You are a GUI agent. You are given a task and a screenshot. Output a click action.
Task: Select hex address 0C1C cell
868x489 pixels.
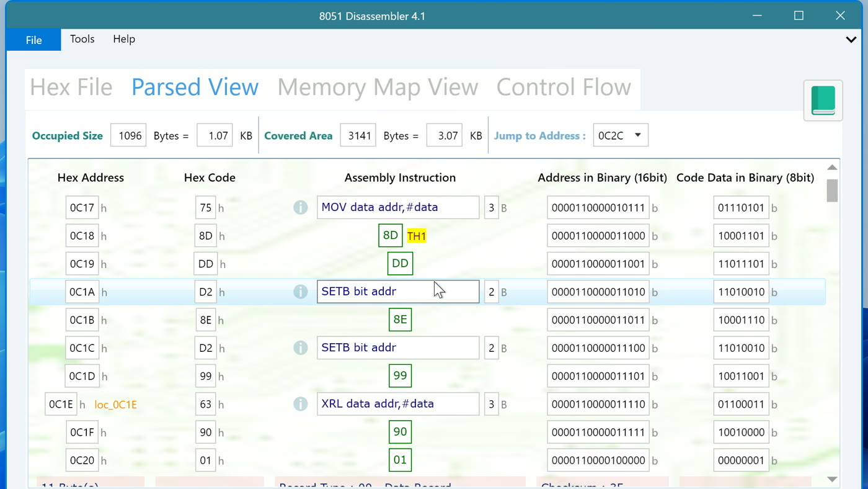point(82,348)
